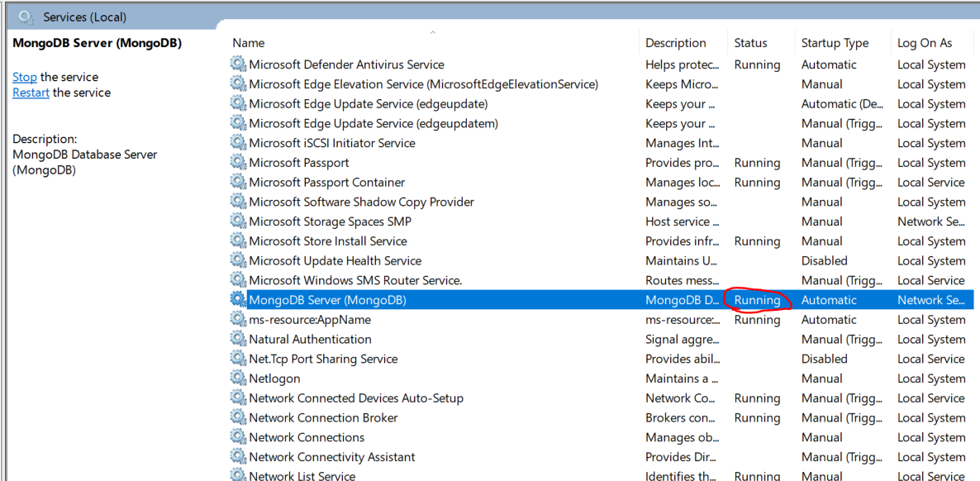980x481 pixels.
Task: Click the Microsoft Defender Antivirus Service gear icon
Action: click(x=238, y=64)
